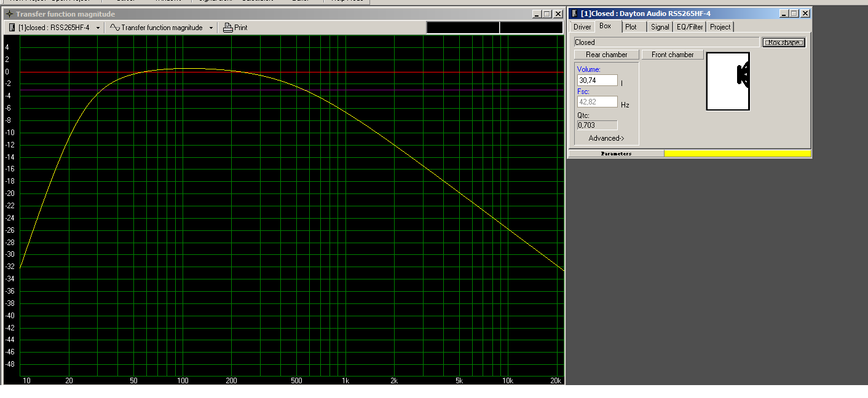Image resolution: width=868 pixels, height=398 pixels.
Task: Close the Transfer function magnitude window
Action: coord(558,14)
